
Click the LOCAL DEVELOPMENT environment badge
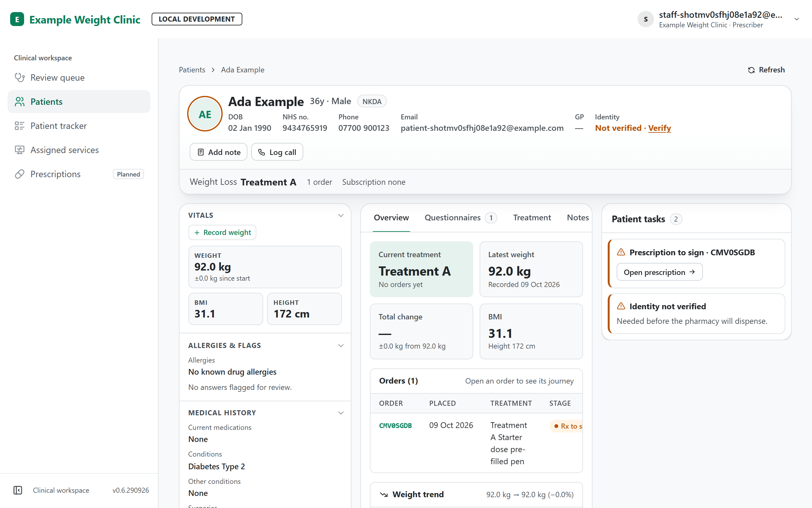[197, 19]
